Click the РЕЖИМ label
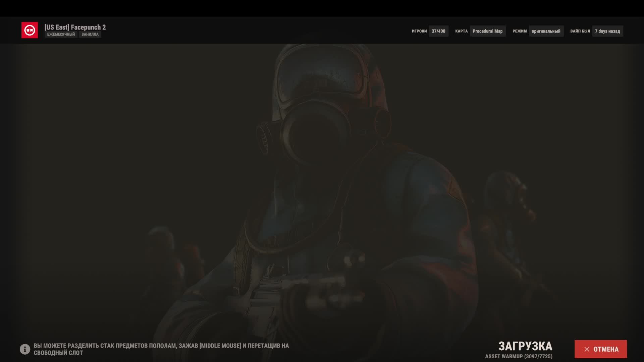644x362 pixels. (520, 31)
